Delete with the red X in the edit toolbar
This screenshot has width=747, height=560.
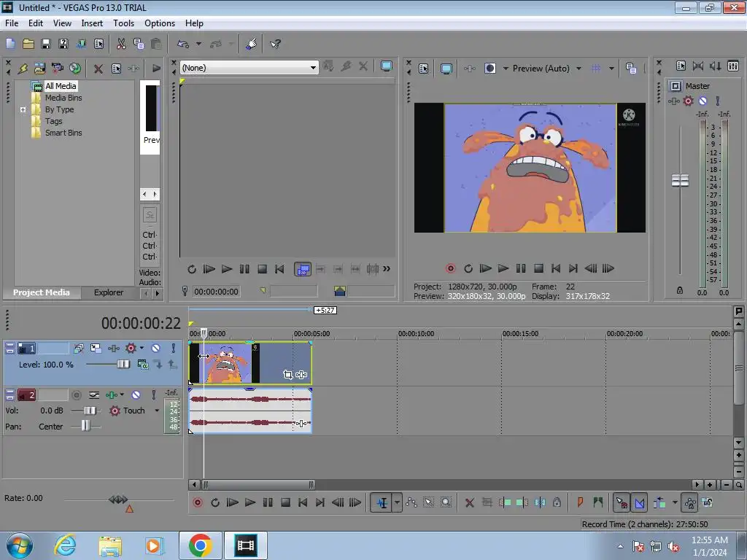[469, 502]
